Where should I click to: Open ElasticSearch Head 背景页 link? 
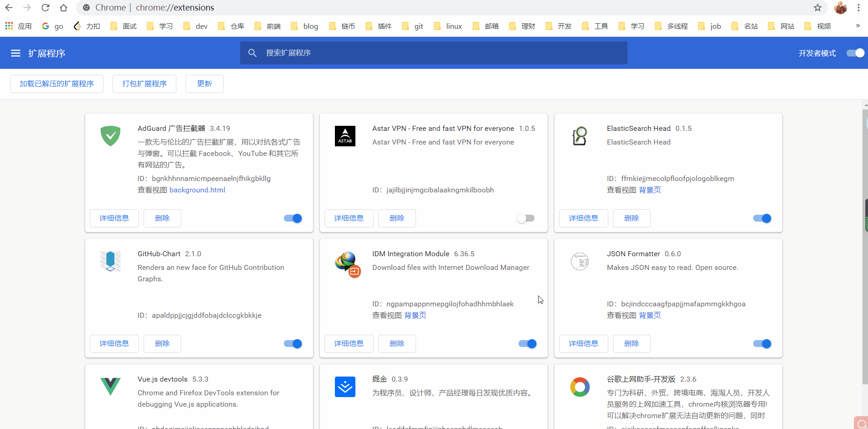pyautogui.click(x=650, y=190)
